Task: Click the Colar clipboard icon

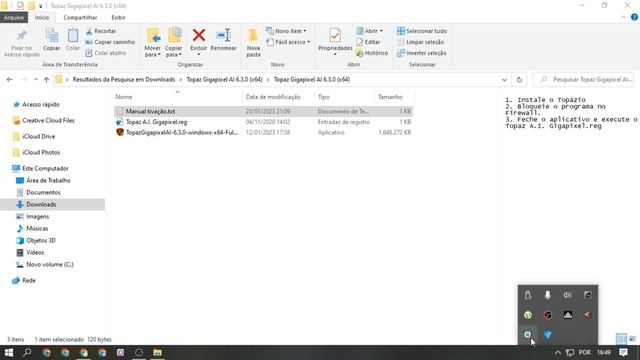Action: [73, 36]
